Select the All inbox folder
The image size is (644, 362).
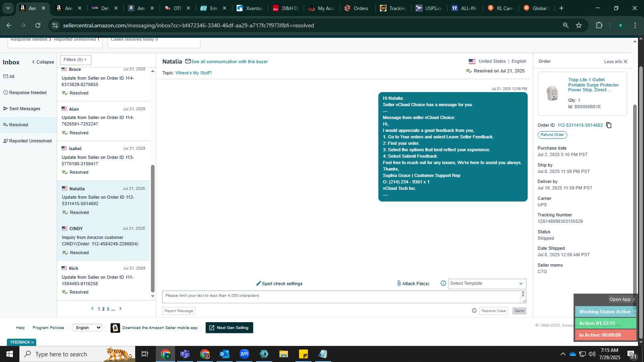point(9,76)
